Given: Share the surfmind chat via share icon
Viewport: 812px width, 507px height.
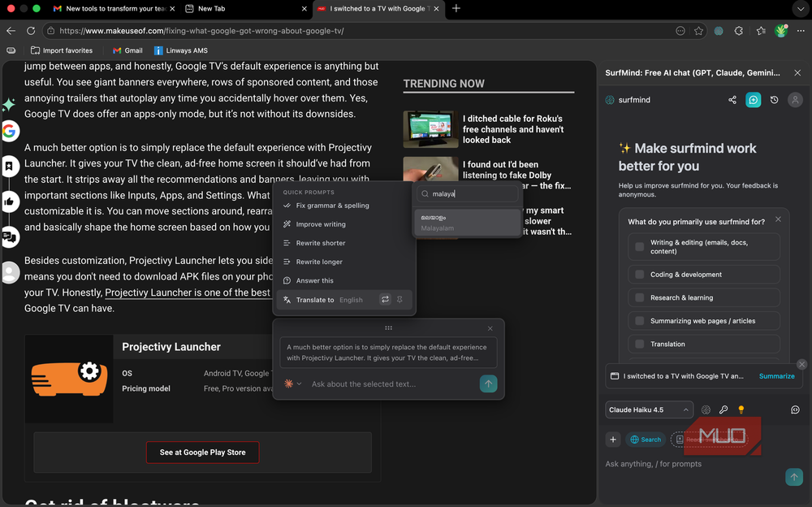Looking at the screenshot, I should pyautogui.click(x=732, y=100).
